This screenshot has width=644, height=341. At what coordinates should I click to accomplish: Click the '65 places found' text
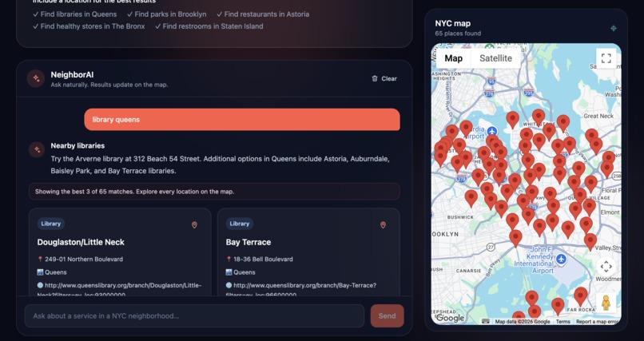458,34
